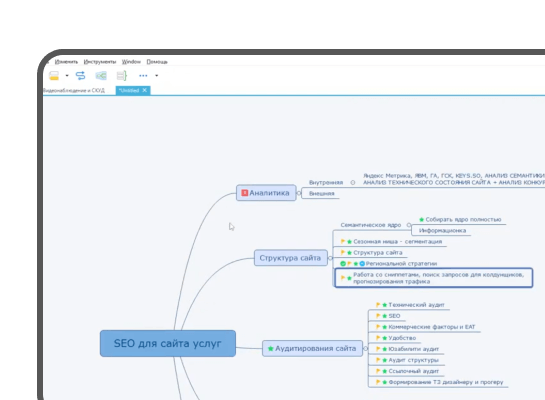Open the Инструменты menu
The height and width of the screenshot is (400, 545).
pyautogui.click(x=100, y=62)
